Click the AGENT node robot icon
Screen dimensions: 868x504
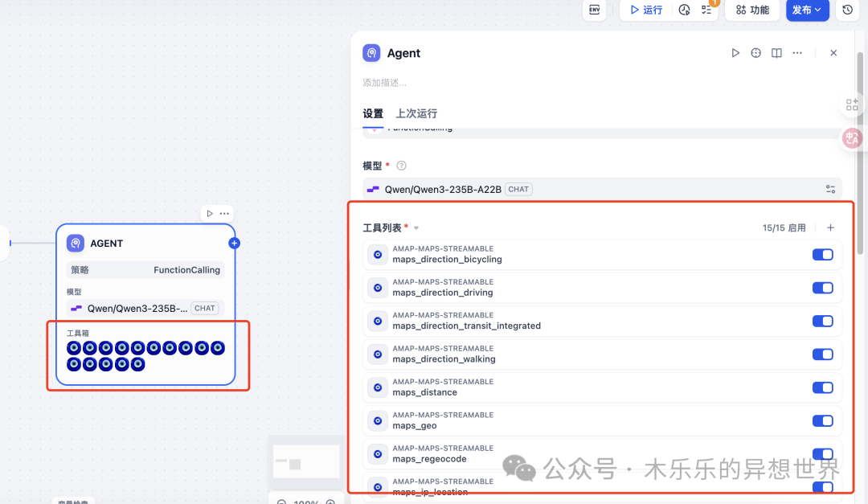(76, 243)
